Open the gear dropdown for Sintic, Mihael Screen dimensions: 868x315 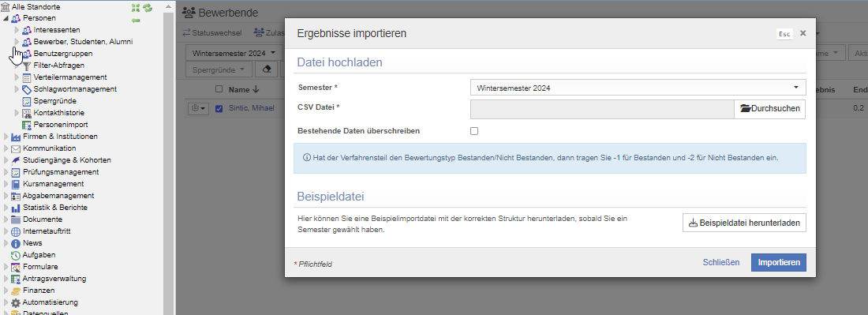(198, 108)
